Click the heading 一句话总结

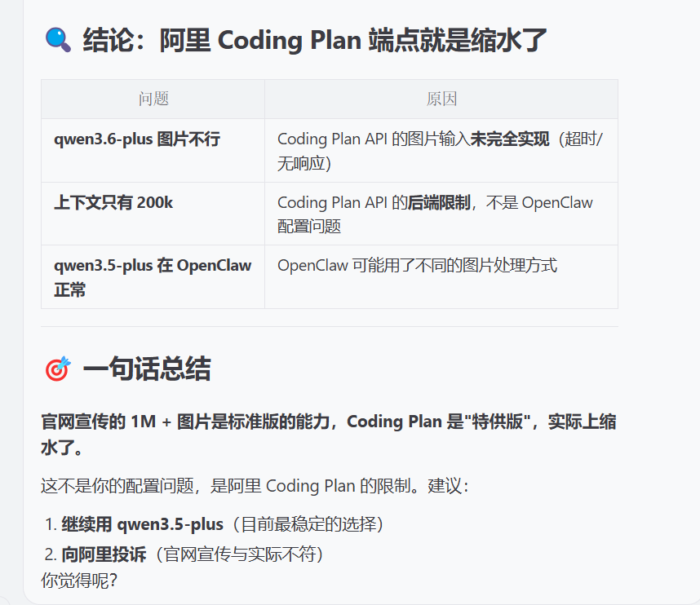tap(147, 369)
